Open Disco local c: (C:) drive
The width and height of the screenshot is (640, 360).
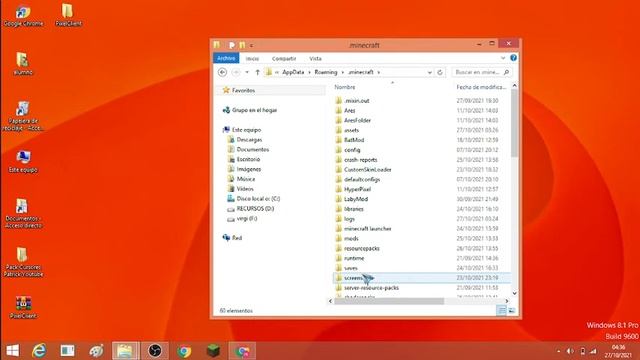258,199
